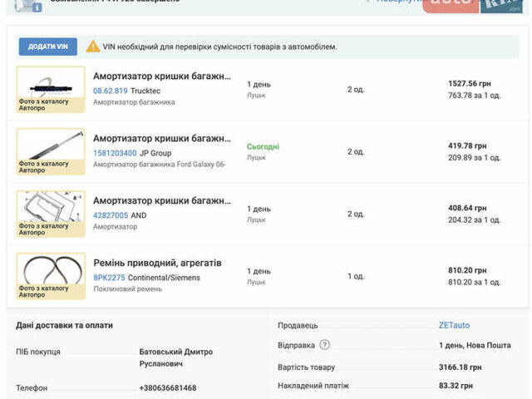Click the JP Group brand name
Viewport: 532px width, 399px height.
click(x=155, y=153)
